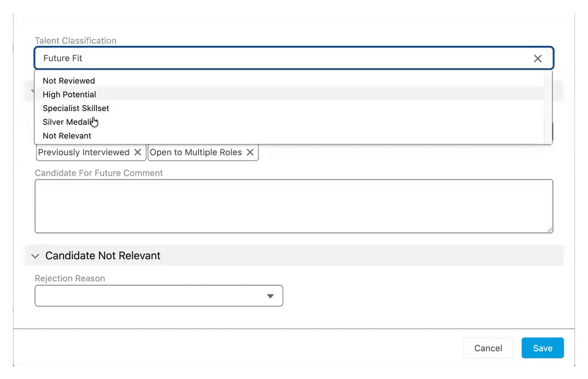Viewport: 588px width, 379px height.
Task: Choose Not Reviewed from the list
Action: pyautogui.click(x=289, y=81)
